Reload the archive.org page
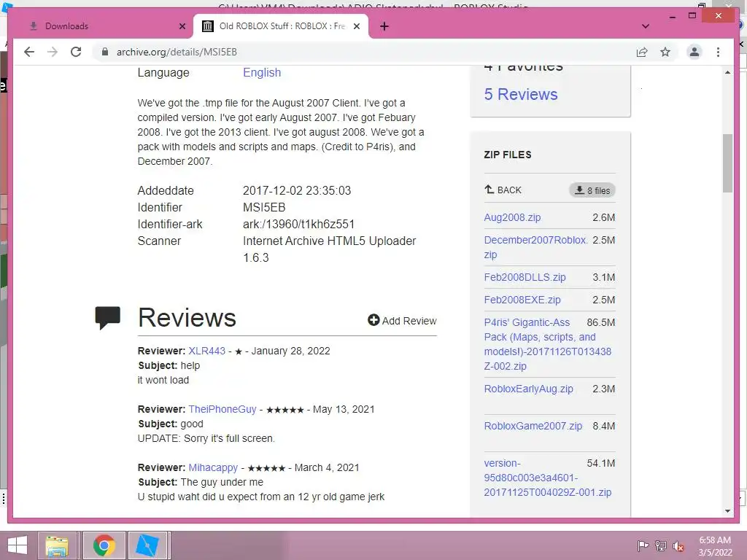Viewport: 747px width, 560px height. click(x=76, y=52)
